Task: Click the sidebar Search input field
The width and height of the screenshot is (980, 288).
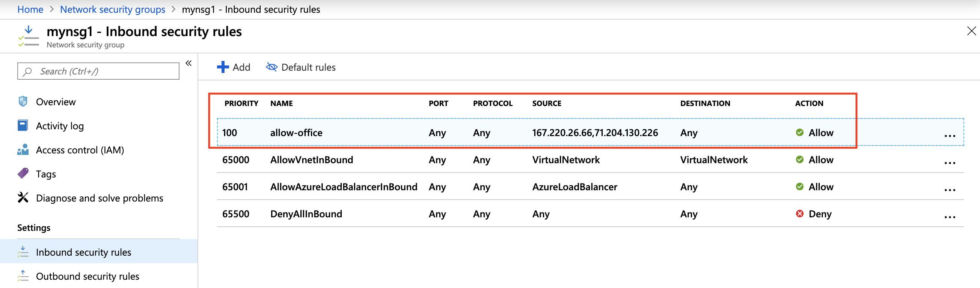Action: (x=98, y=71)
